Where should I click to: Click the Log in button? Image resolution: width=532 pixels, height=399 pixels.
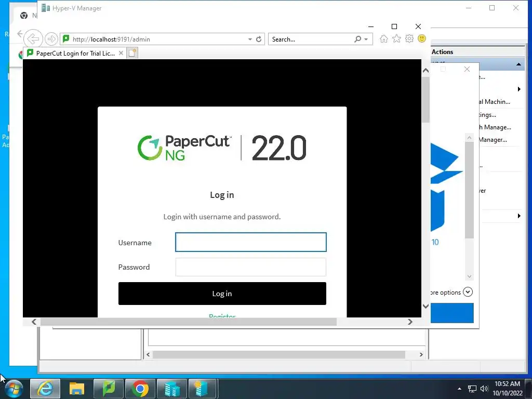click(x=222, y=294)
